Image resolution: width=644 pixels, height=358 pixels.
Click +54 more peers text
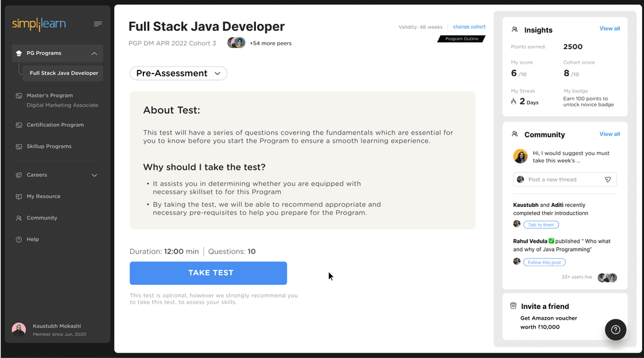click(270, 43)
